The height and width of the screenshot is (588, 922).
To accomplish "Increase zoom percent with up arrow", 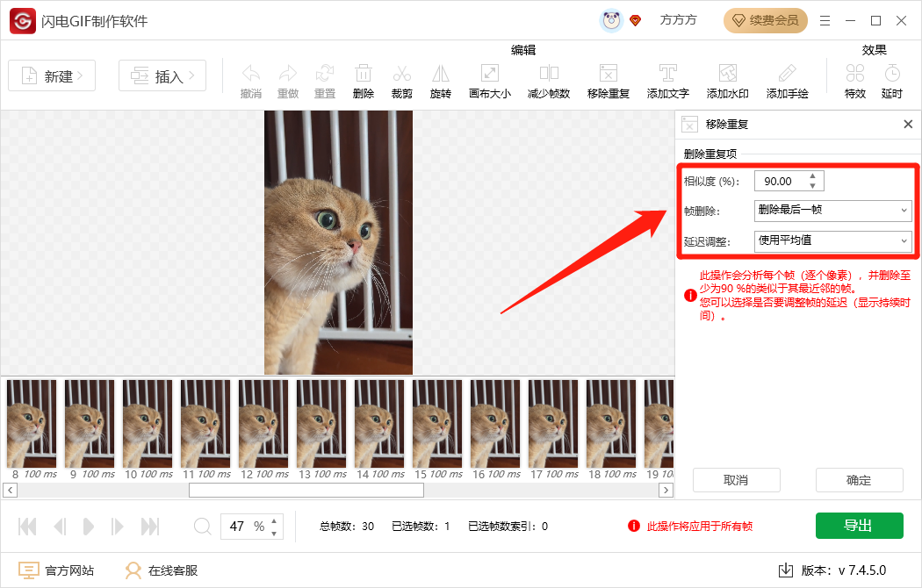I will [274, 520].
